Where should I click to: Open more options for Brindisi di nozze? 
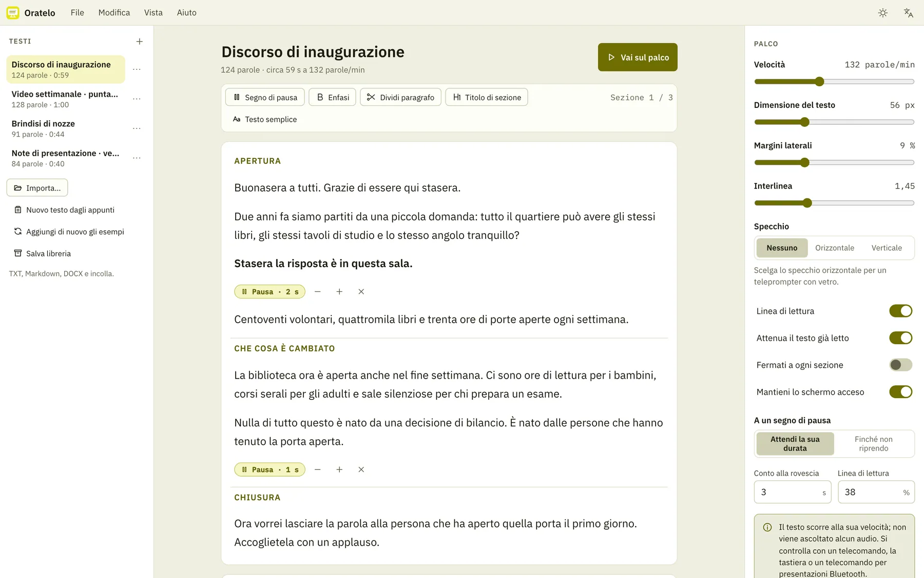point(137,128)
